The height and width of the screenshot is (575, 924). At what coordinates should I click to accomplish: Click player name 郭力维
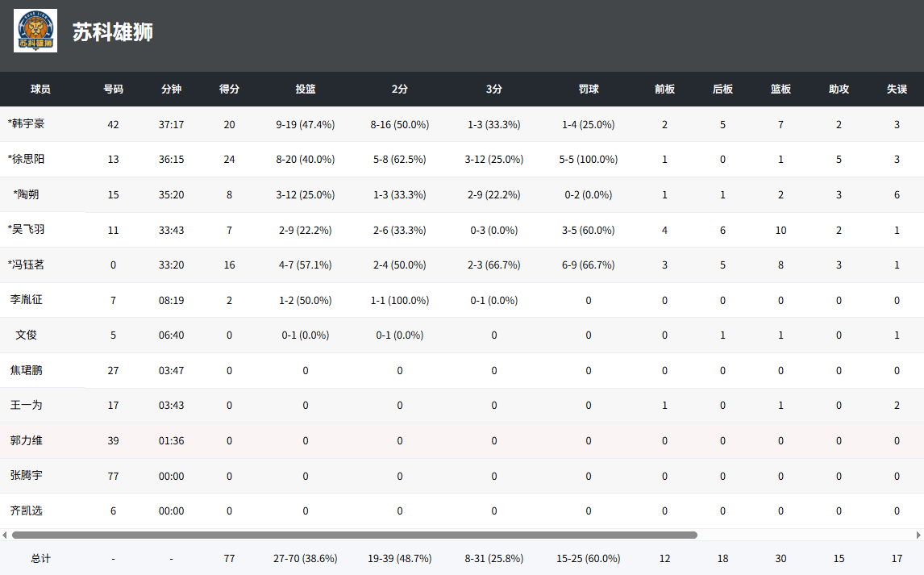pos(26,440)
